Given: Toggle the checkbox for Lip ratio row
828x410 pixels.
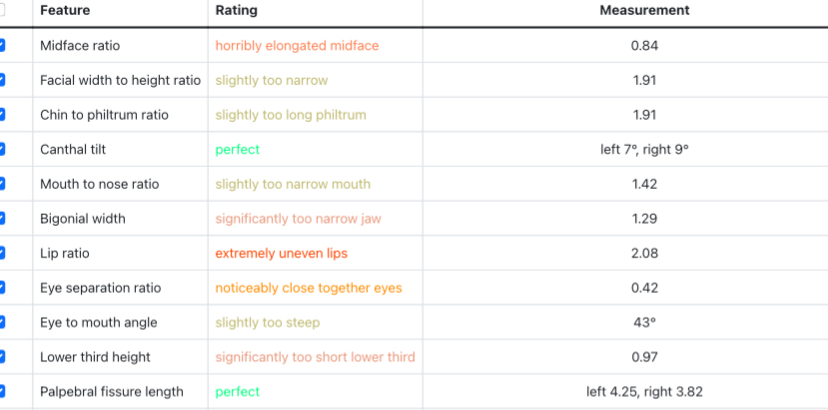Looking at the screenshot, I should pyautogui.click(x=2, y=253).
